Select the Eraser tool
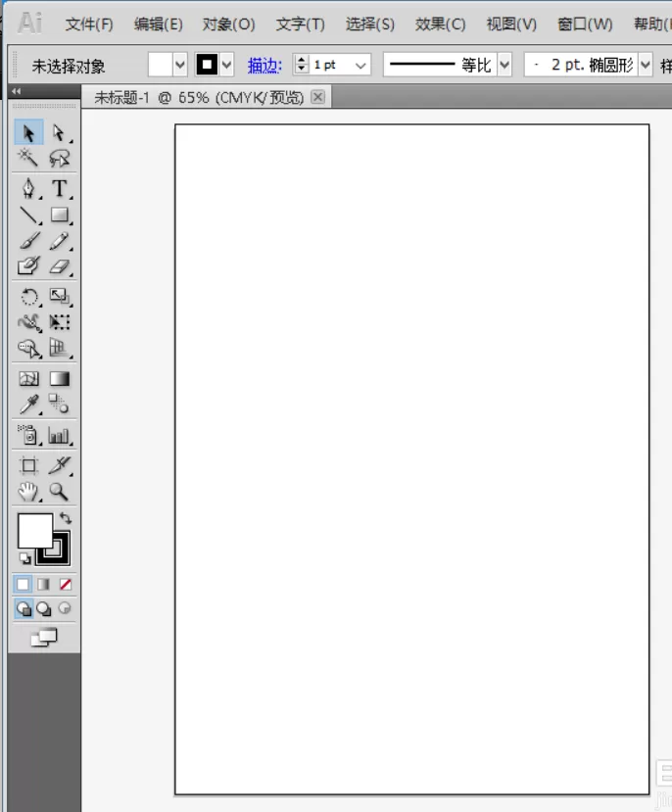 (59, 266)
